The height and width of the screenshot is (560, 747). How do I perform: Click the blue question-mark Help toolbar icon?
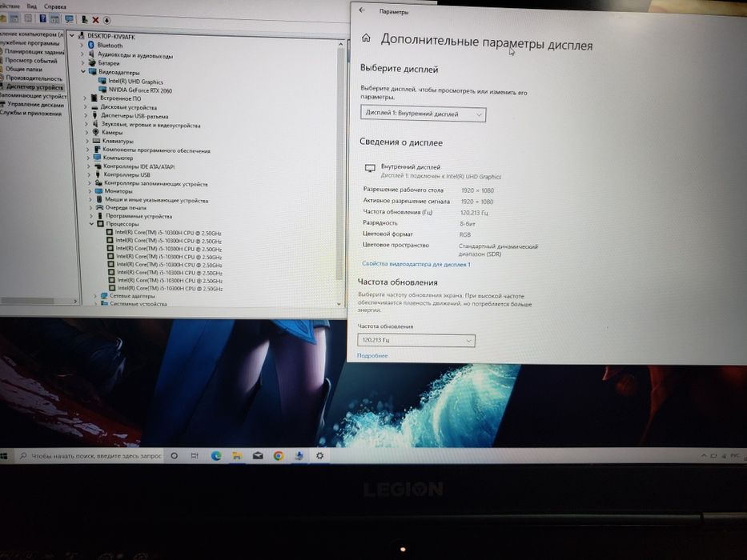point(43,18)
